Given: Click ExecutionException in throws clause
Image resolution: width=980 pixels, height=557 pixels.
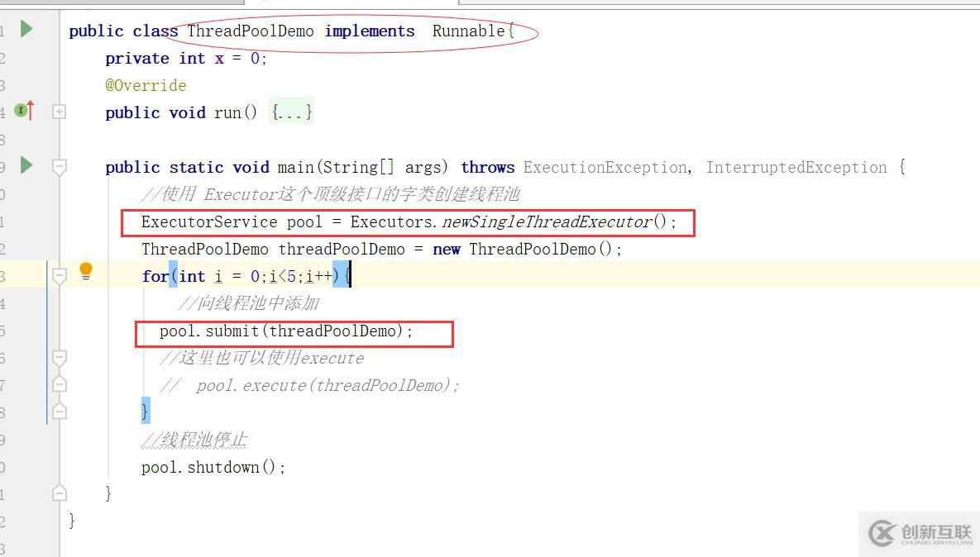Looking at the screenshot, I should click(x=605, y=168).
